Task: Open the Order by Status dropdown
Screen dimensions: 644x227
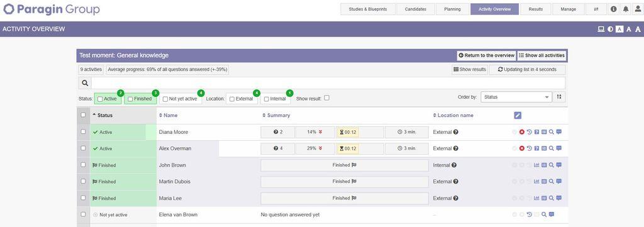Action: [x=516, y=97]
